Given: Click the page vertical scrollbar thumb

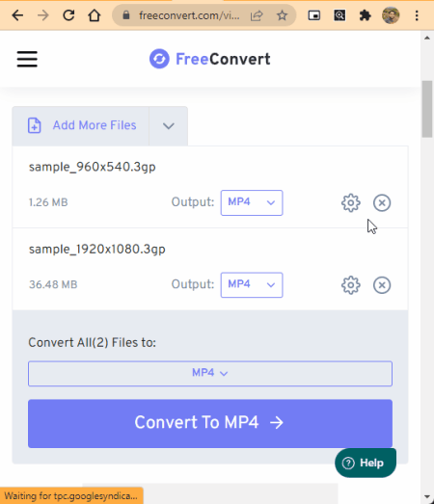Looking at the screenshot, I should pos(427,109).
